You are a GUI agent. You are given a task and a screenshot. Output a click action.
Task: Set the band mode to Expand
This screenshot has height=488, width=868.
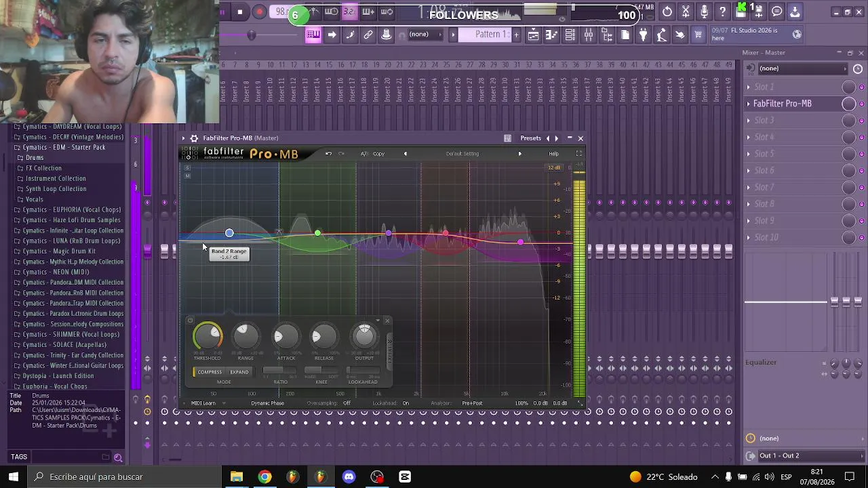[x=239, y=372]
